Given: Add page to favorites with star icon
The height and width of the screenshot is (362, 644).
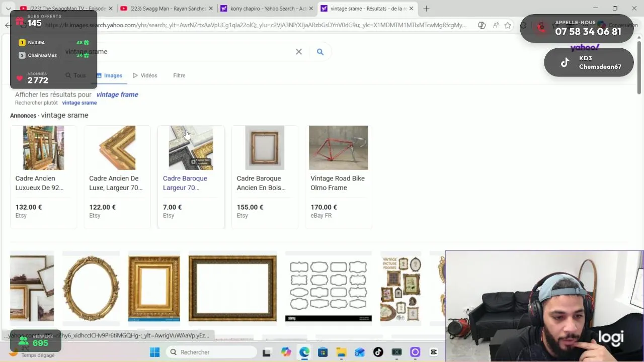Looking at the screenshot, I should [508, 25].
